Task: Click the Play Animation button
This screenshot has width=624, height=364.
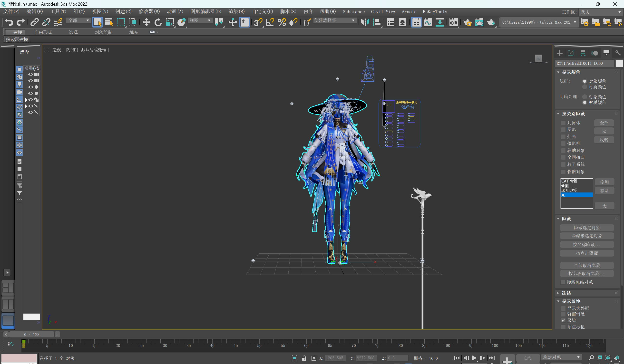Action: tap(474, 358)
